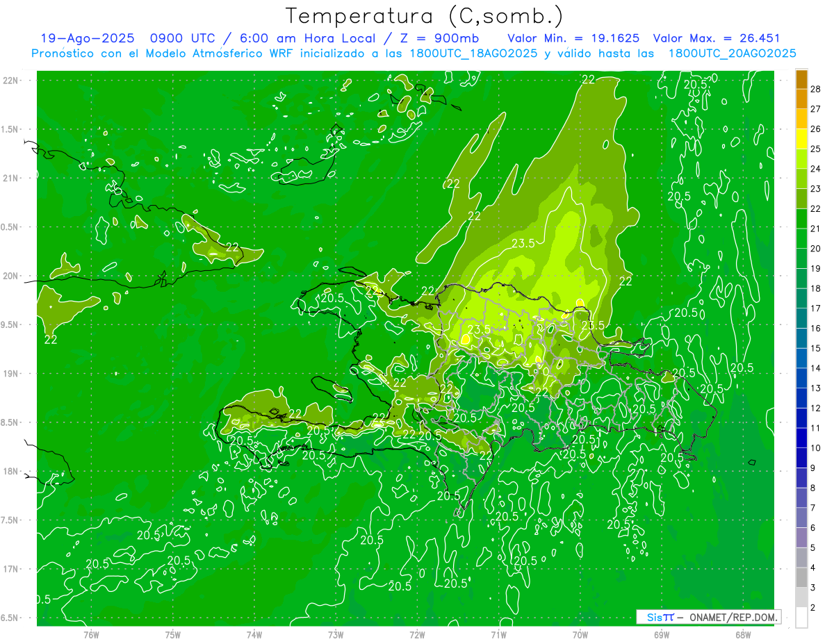This screenshot has width=834, height=644.
Task: Click the legend value 15
Action: pyautogui.click(x=815, y=348)
